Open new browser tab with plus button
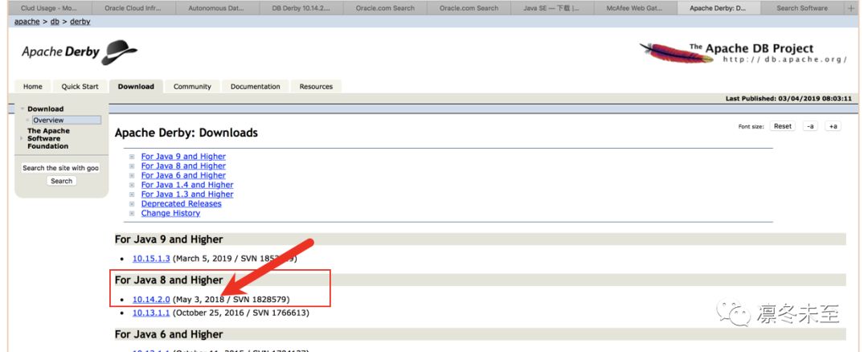 pyautogui.click(x=851, y=8)
